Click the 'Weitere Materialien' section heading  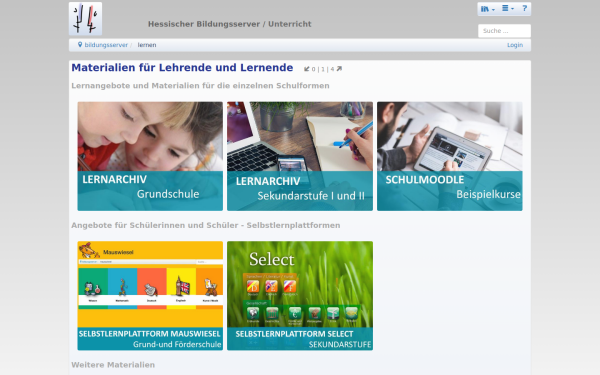tap(113, 365)
